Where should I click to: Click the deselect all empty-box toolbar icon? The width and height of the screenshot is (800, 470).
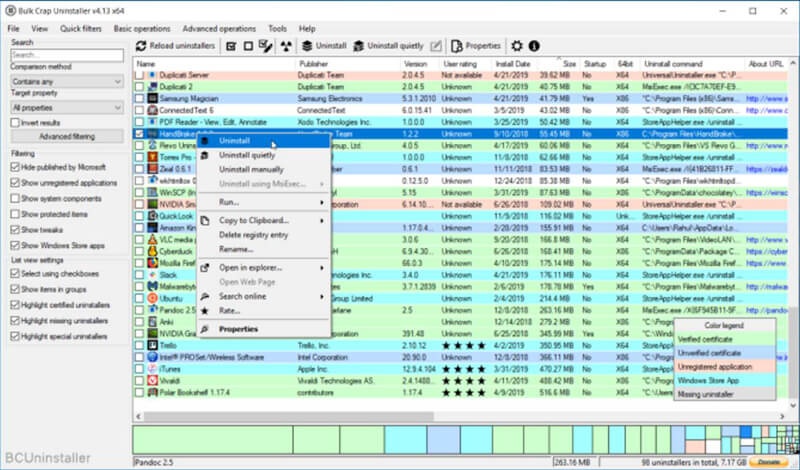[248, 46]
